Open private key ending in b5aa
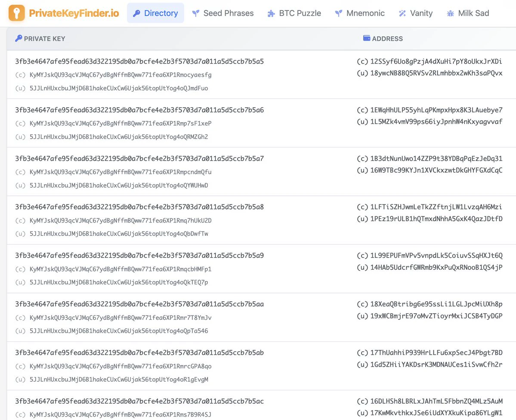 tap(139, 304)
